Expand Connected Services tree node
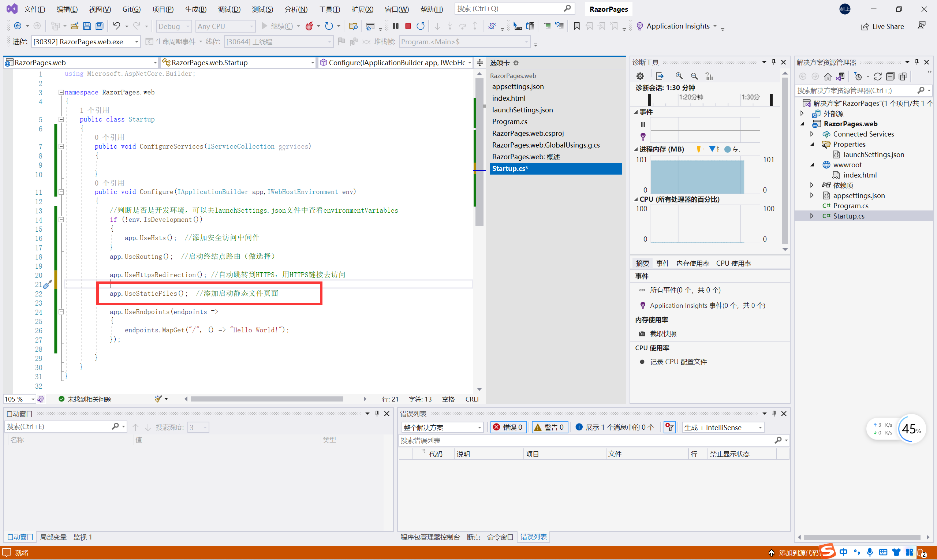The height and width of the screenshot is (560, 937). pyautogui.click(x=812, y=134)
